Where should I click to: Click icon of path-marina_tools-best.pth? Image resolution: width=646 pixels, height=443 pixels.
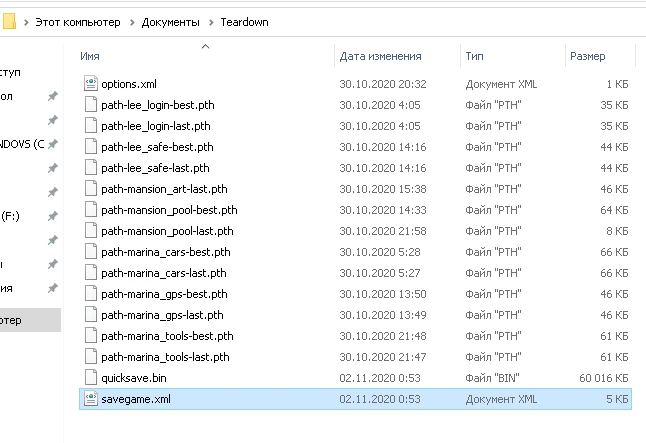(91, 336)
